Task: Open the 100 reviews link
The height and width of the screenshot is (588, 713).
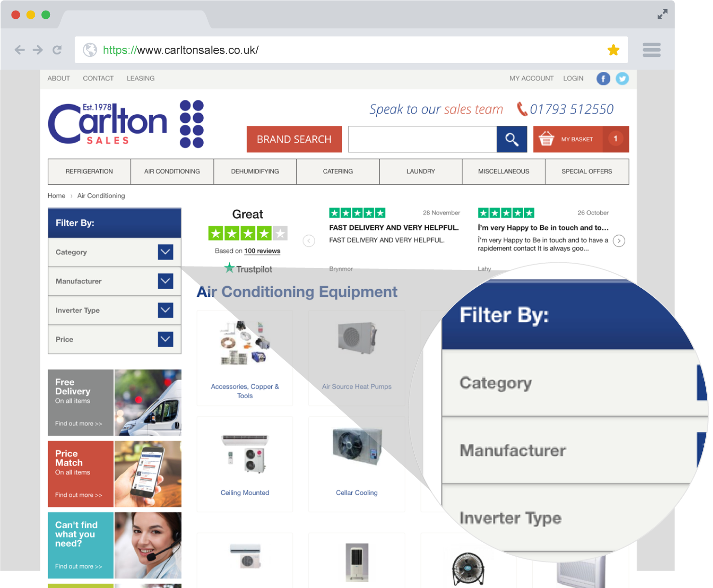Action: [x=262, y=251]
